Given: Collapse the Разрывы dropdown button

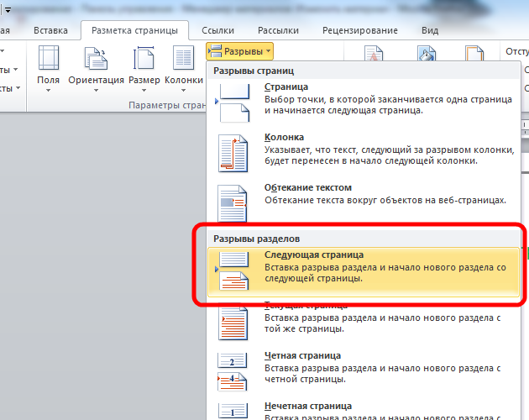Looking at the screenshot, I should [241, 52].
